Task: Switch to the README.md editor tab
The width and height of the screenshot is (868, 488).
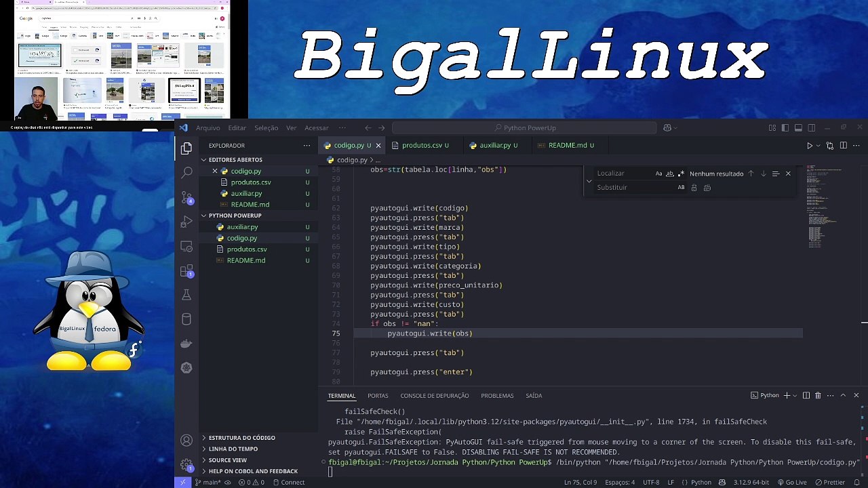Action: pyautogui.click(x=571, y=145)
